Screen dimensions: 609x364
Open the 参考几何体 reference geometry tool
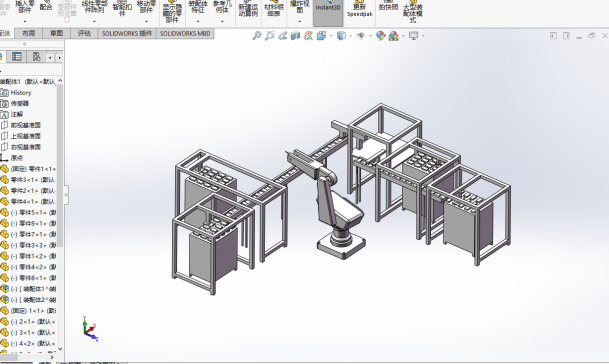(222, 7)
